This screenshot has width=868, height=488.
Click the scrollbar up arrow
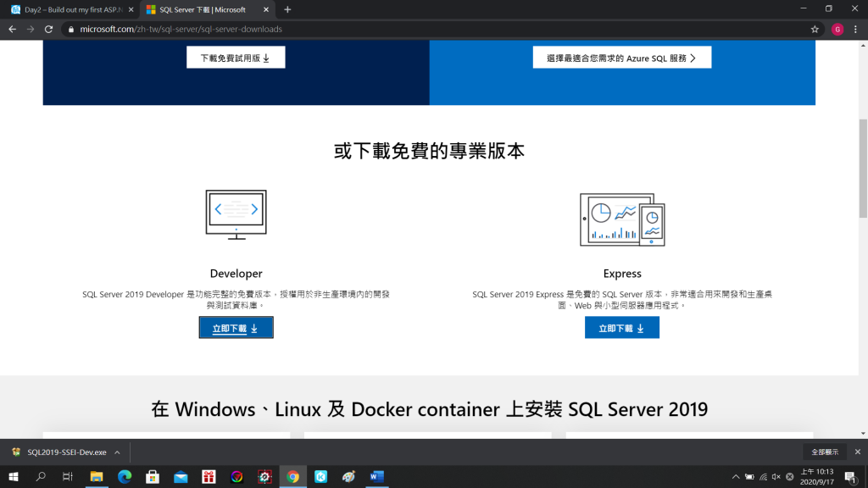pyautogui.click(x=863, y=46)
